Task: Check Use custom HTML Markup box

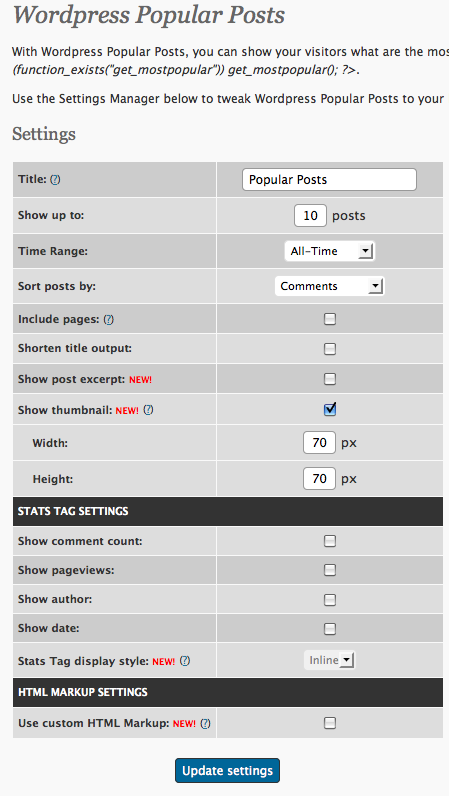Action: coord(330,722)
